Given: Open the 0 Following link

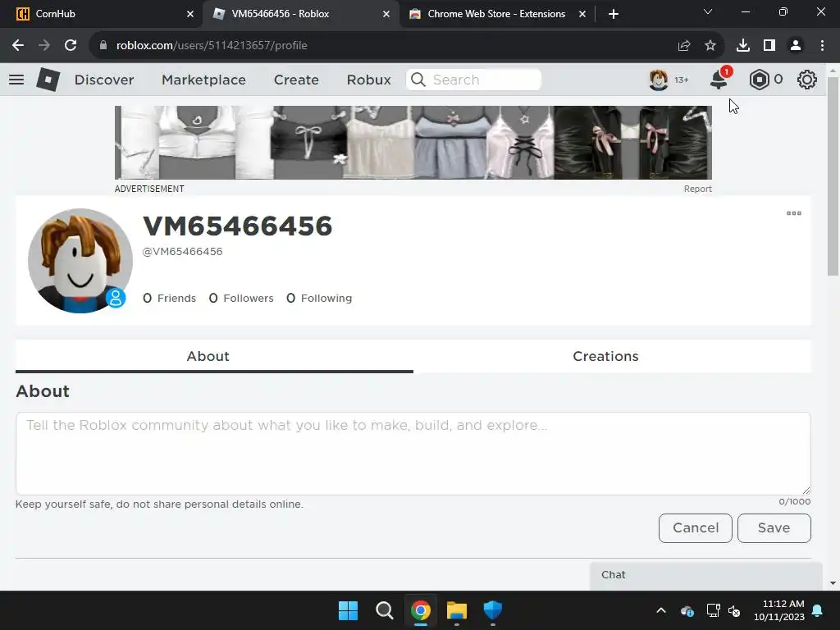Looking at the screenshot, I should (319, 299).
